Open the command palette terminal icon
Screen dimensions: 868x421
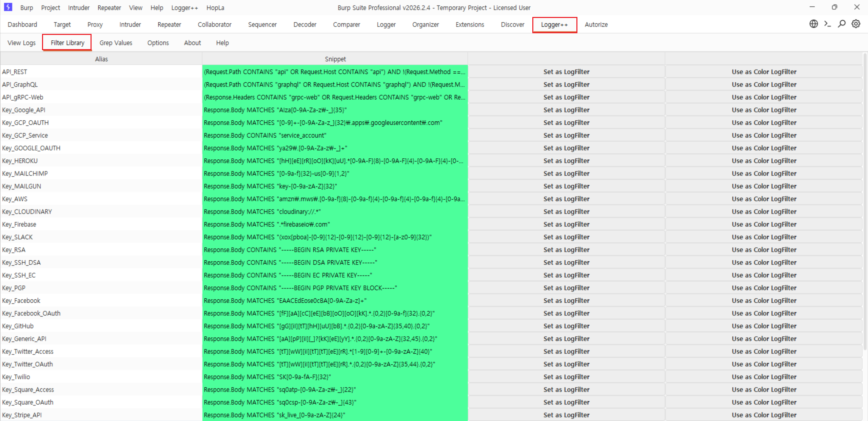coord(828,24)
